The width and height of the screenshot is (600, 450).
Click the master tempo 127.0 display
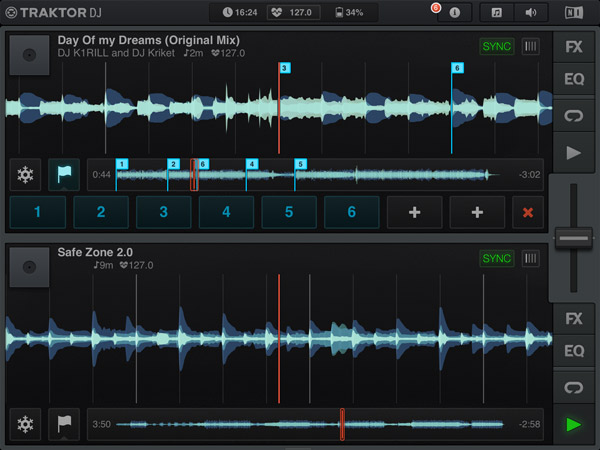pos(293,13)
